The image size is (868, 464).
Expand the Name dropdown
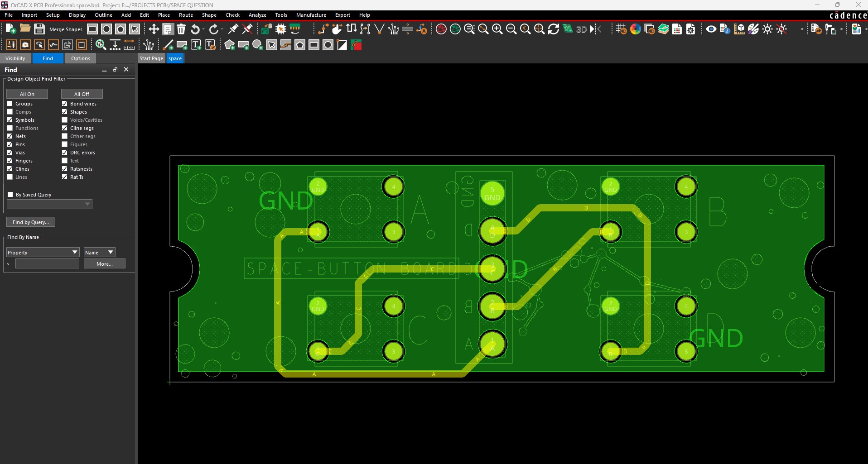pyautogui.click(x=99, y=252)
